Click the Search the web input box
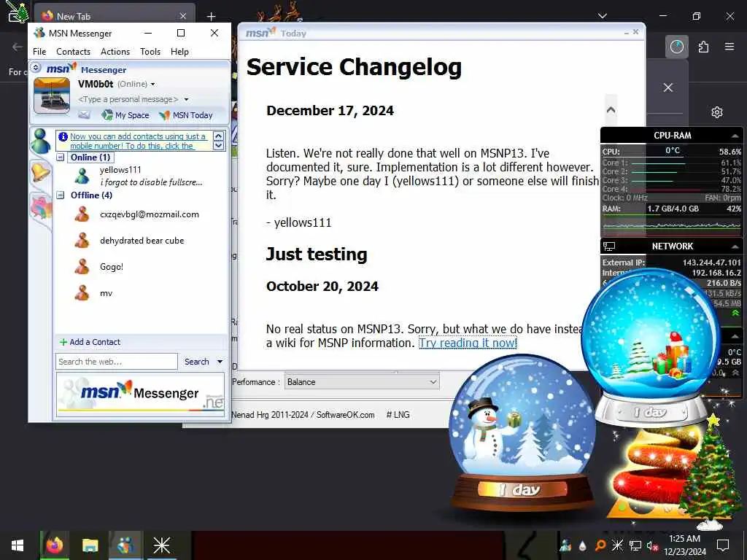Screen dimensions: 747x560 click(x=117, y=362)
